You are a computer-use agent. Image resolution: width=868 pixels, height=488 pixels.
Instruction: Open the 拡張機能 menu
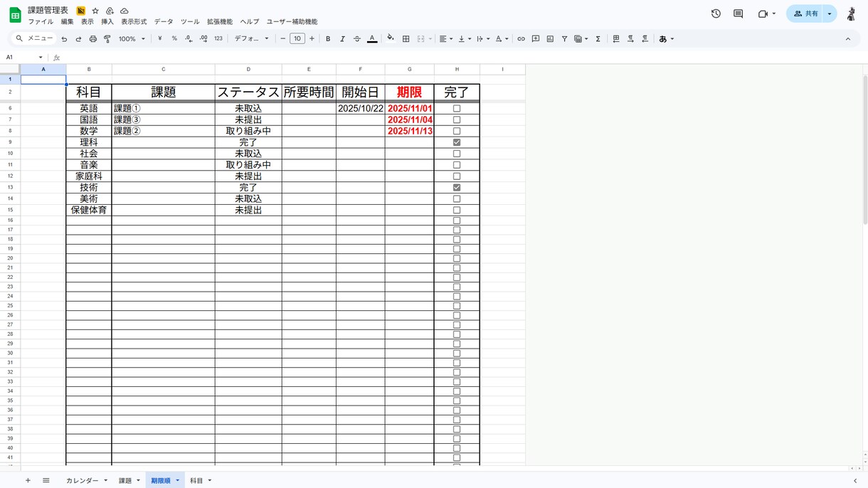point(220,22)
